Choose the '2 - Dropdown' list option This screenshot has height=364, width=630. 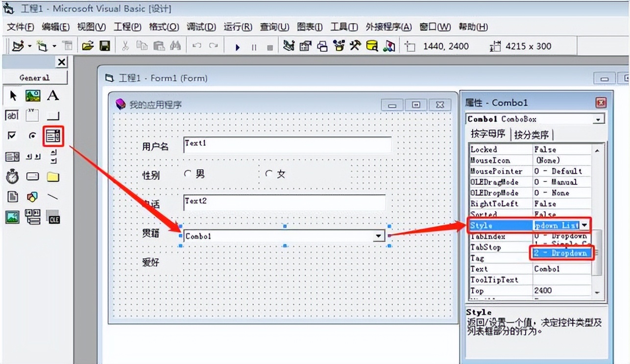(561, 253)
